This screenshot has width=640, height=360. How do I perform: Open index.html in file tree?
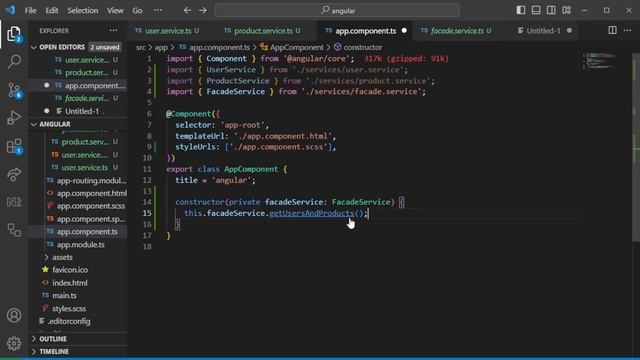[x=69, y=283]
